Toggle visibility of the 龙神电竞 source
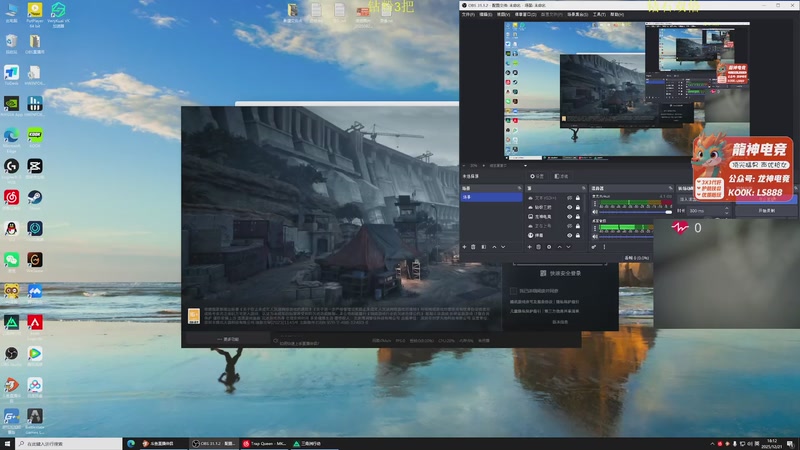The width and height of the screenshot is (800, 450). (x=569, y=216)
